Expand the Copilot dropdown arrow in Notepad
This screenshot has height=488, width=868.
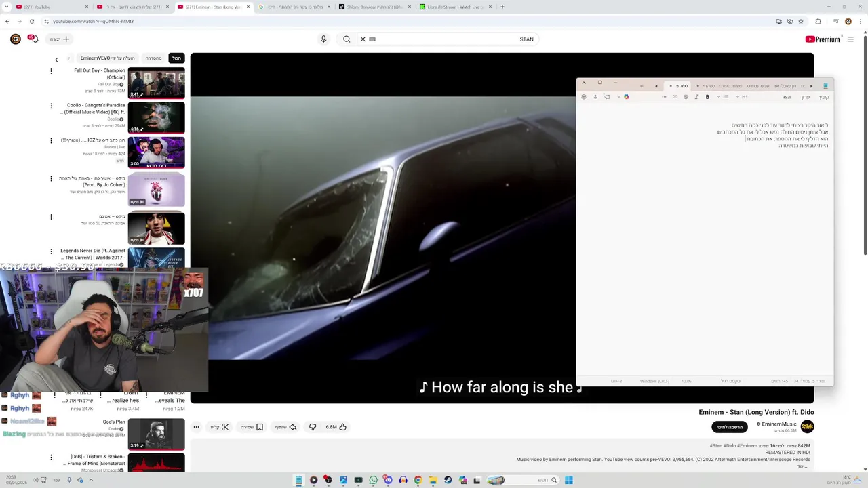coord(618,97)
